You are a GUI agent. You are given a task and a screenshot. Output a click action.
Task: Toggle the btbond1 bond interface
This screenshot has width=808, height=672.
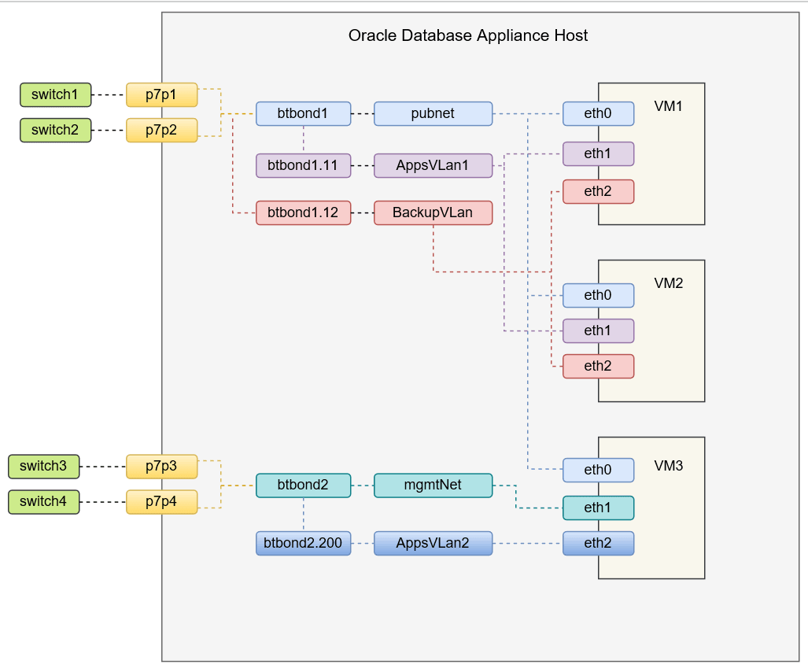point(303,113)
